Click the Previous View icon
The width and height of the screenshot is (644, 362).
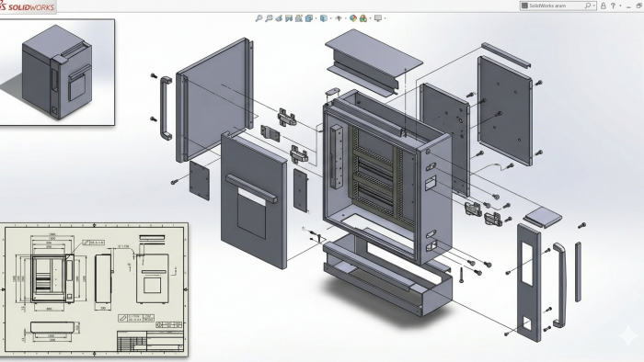point(279,18)
